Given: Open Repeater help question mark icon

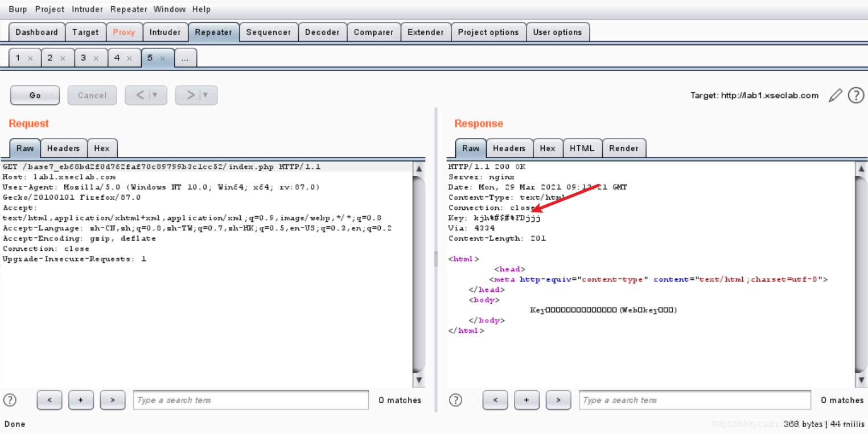Looking at the screenshot, I should (856, 96).
